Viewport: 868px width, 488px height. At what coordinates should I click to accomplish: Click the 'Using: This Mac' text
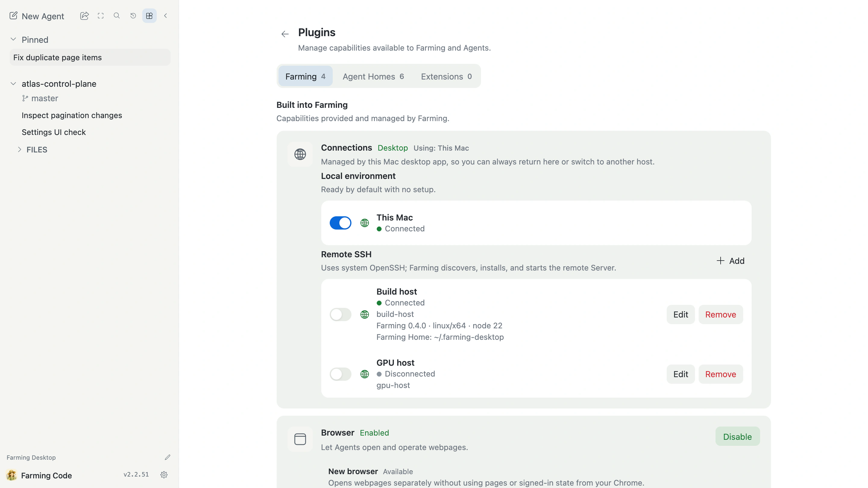[441, 148]
